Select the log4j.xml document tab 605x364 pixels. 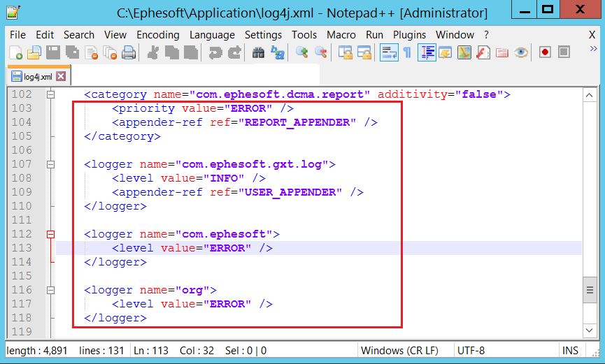pos(38,76)
